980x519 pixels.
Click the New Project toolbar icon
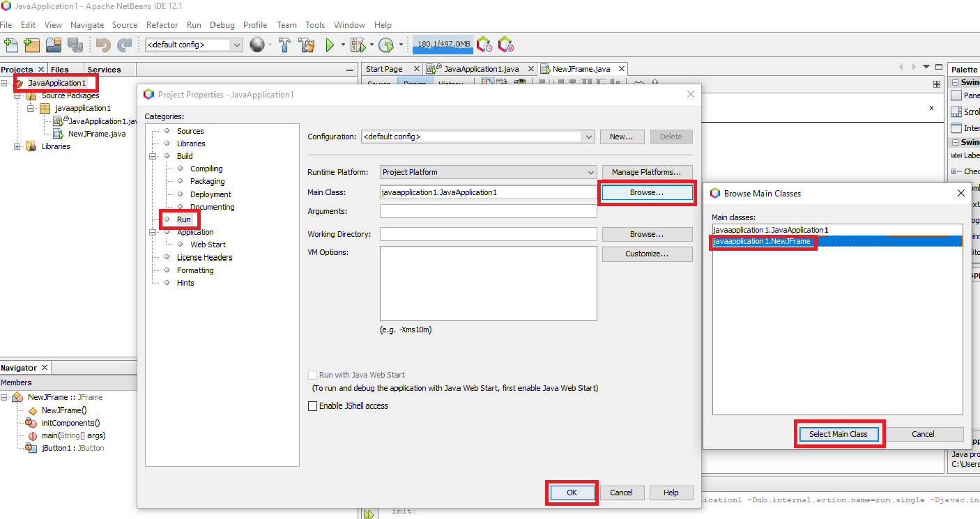coord(31,45)
